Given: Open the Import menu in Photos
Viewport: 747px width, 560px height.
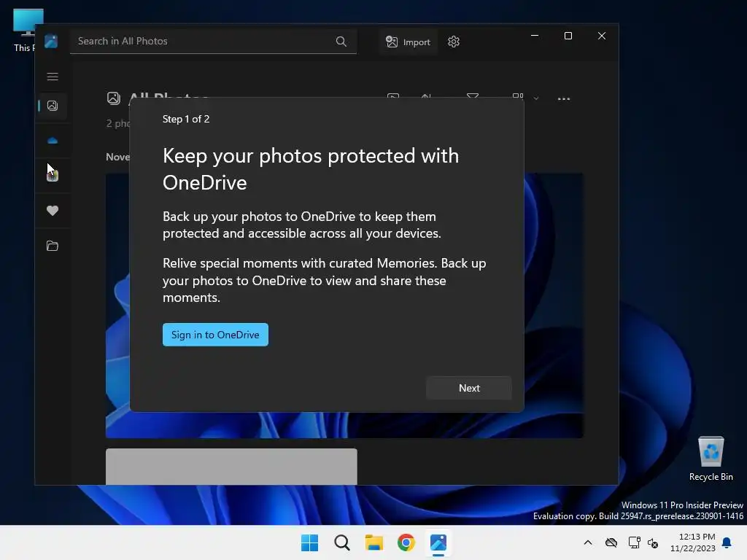Looking at the screenshot, I should click(x=409, y=42).
